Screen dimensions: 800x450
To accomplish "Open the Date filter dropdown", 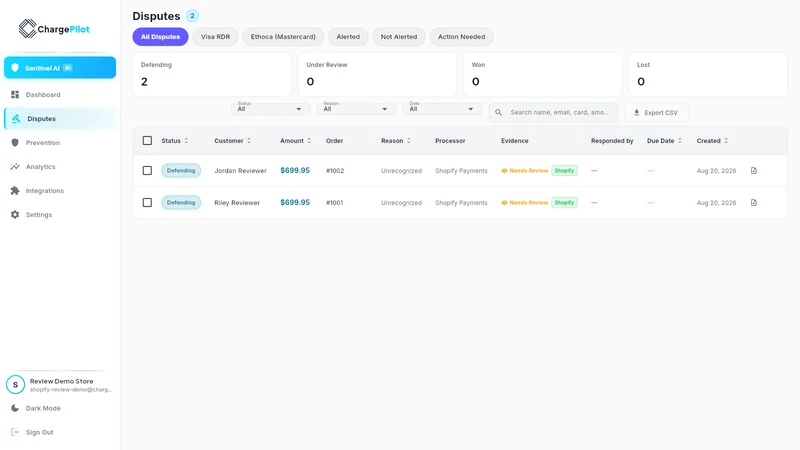I will pos(442,108).
